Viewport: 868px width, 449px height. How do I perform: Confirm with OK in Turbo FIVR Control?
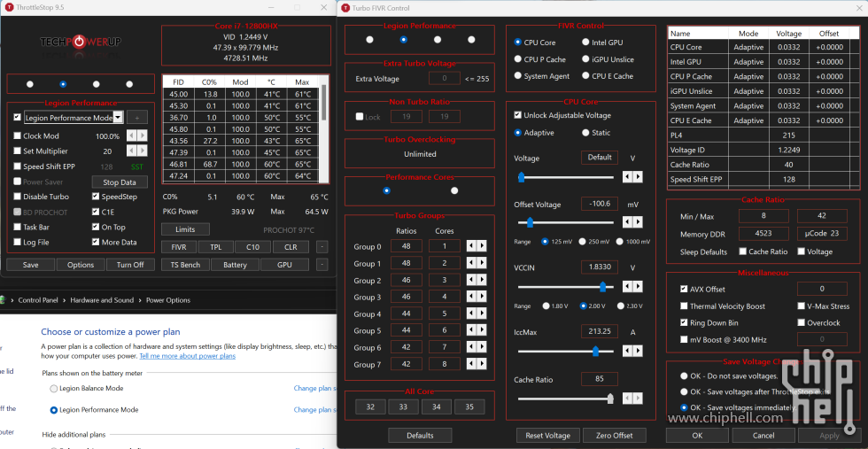(697, 435)
